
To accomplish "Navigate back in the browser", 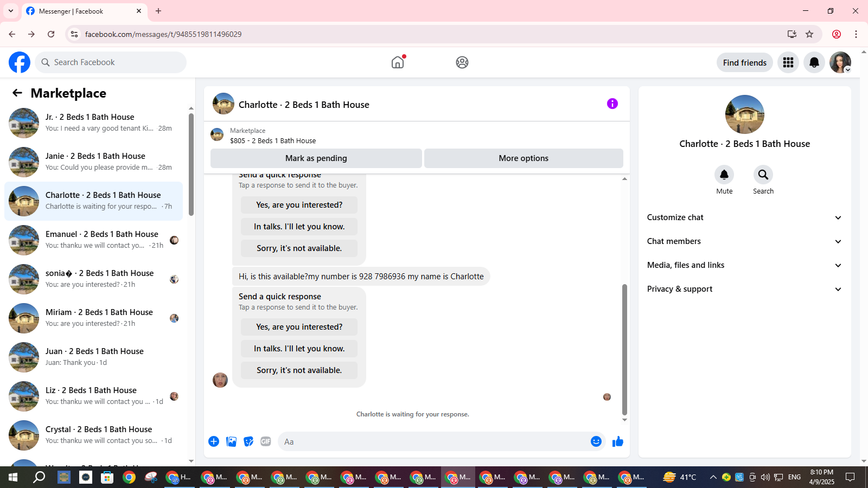I will click(12, 34).
